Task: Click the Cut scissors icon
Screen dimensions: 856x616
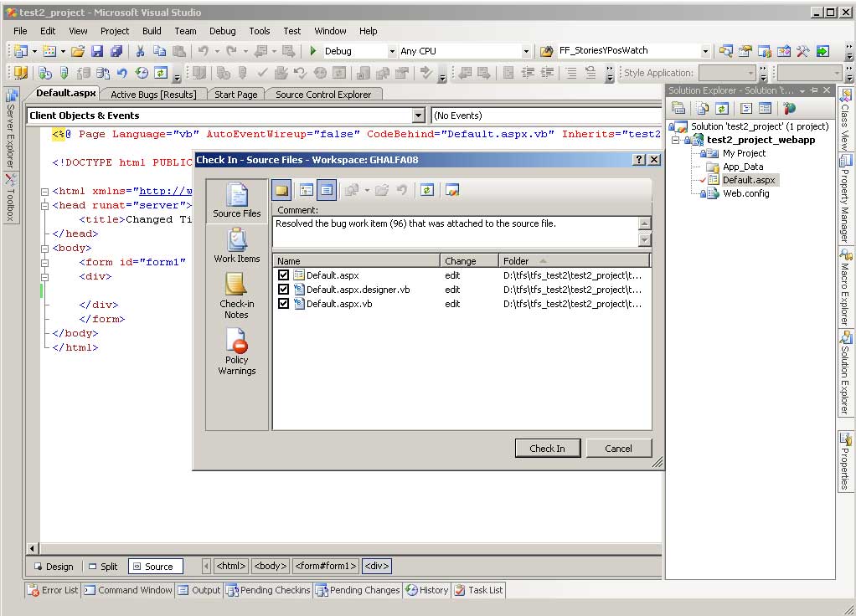Action: (x=141, y=51)
